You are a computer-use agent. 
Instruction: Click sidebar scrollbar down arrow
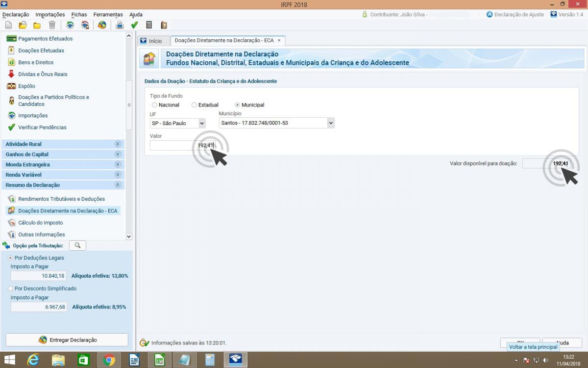(x=129, y=237)
